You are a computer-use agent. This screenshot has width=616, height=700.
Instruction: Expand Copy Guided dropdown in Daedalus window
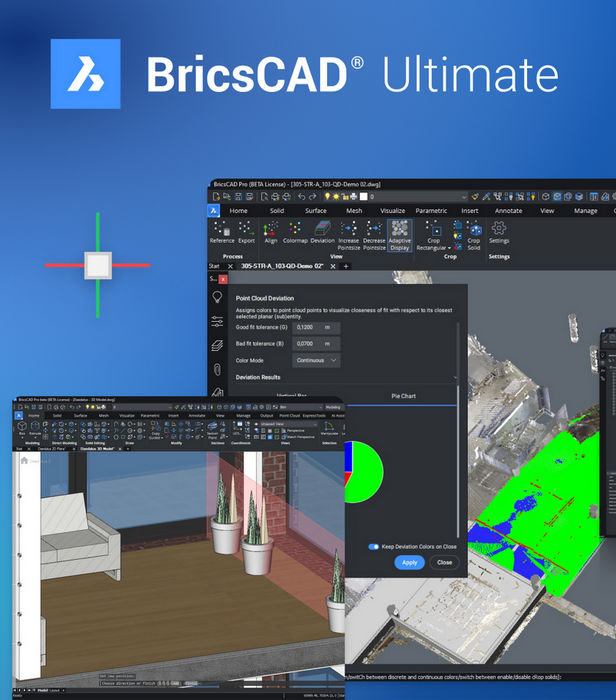[x=155, y=436]
